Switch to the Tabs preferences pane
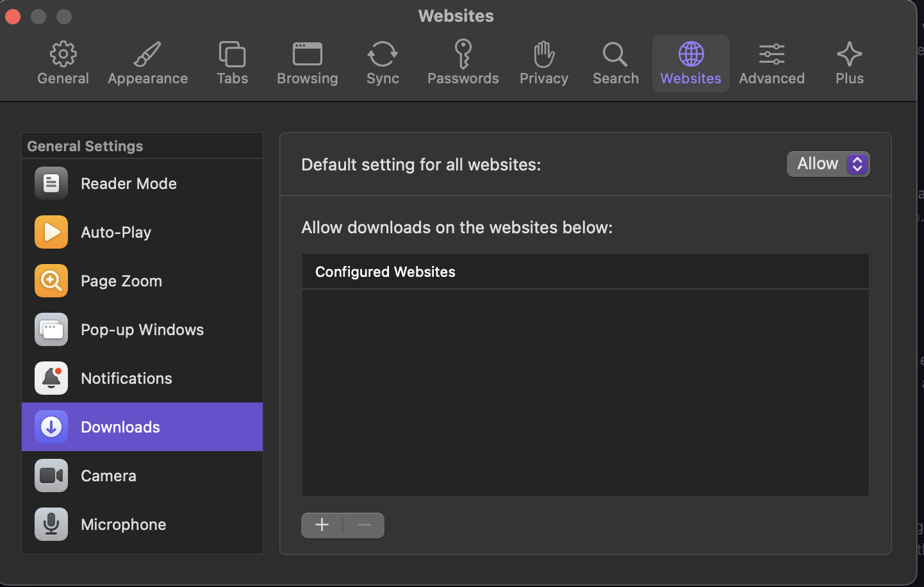Viewport: 924px width, 587px height. (232, 63)
